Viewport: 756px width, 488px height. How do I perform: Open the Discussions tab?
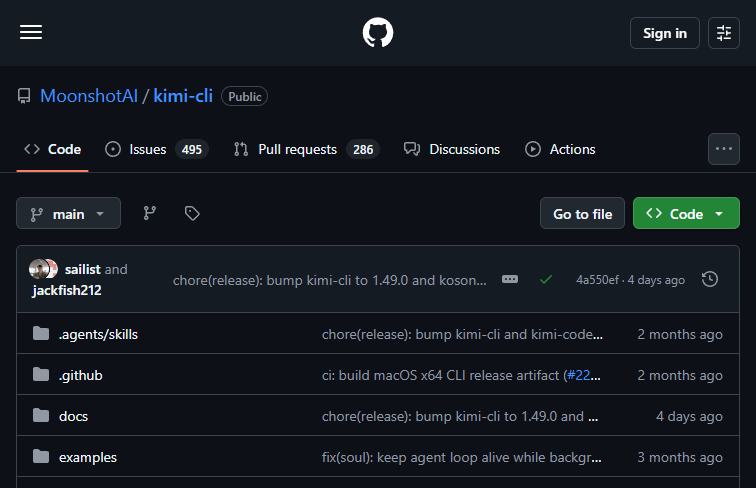point(452,149)
